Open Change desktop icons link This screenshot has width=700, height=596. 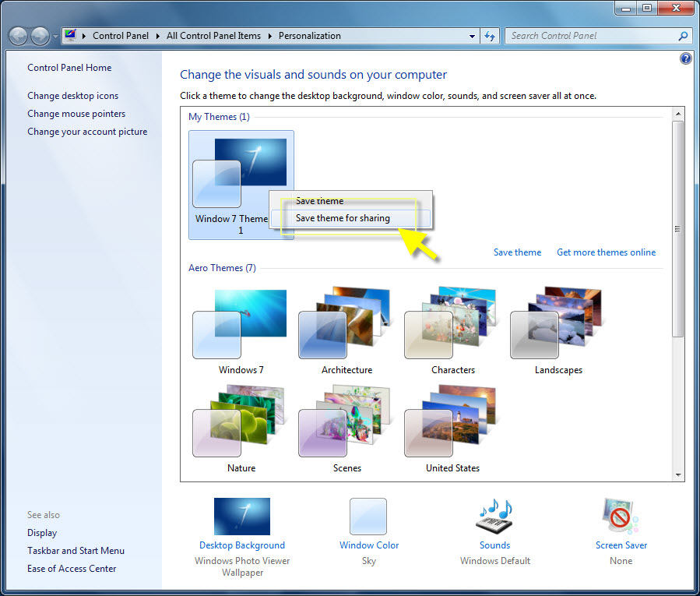click(x=72, y=96)
